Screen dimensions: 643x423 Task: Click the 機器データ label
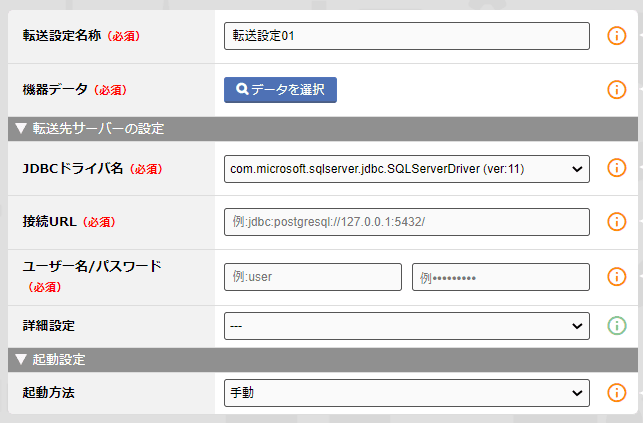pyautogui.click(x=55, y=89)
